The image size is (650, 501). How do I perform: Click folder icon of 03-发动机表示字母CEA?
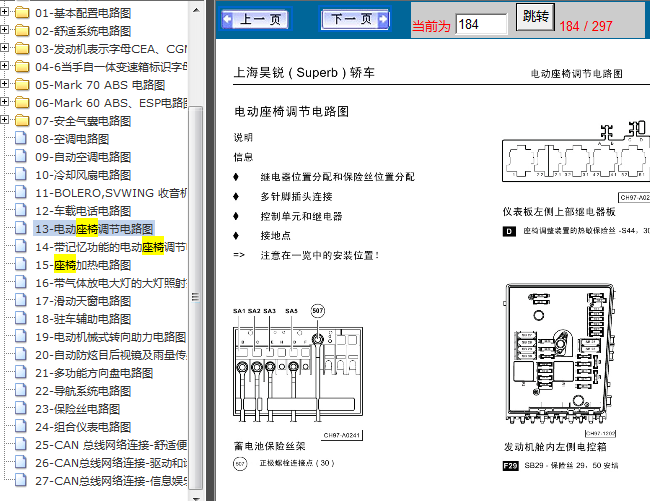pyautogui.click(x=22, y=49)
